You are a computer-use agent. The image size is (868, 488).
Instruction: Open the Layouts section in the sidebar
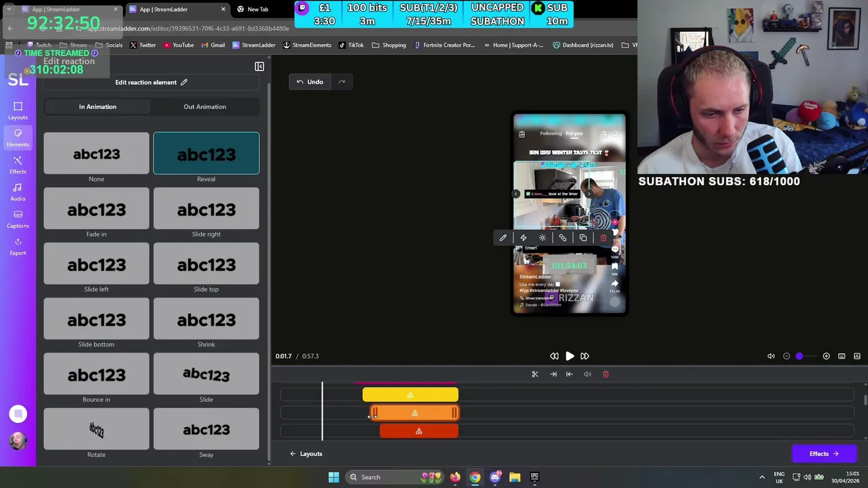(18, 110)
